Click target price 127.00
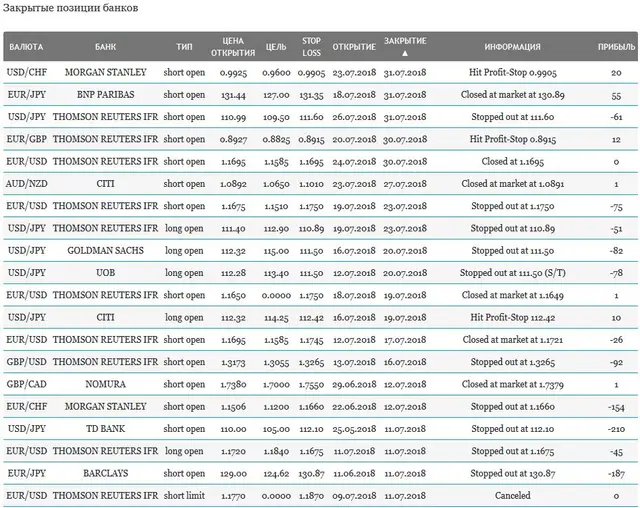 point(276,95)
